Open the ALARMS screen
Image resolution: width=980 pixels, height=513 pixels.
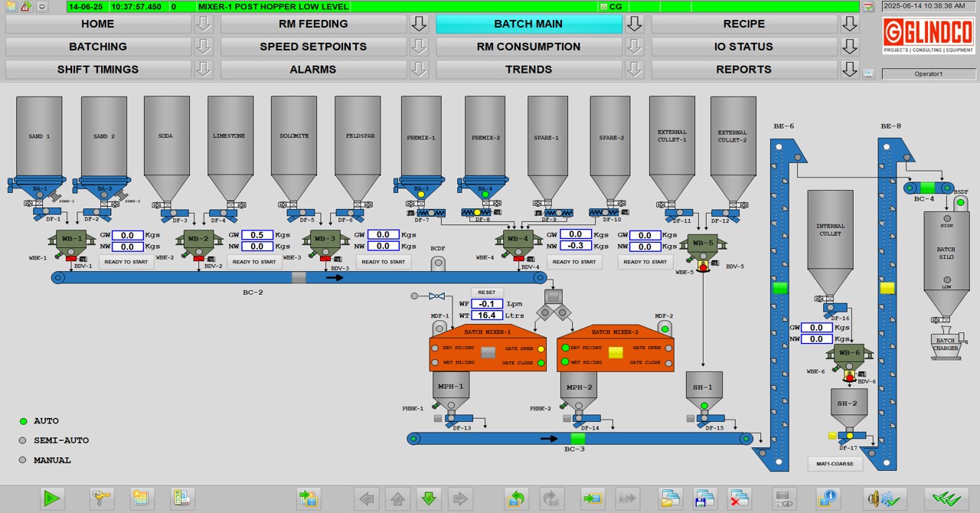[x=313, y=70]
